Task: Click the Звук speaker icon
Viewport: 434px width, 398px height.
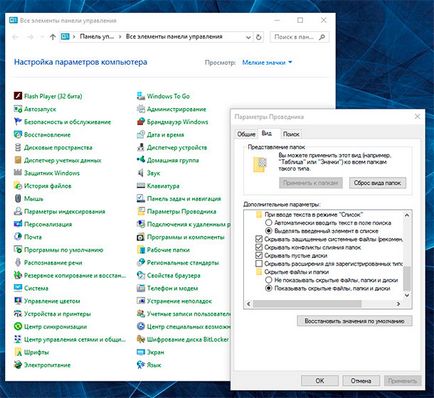Action: 141,173
